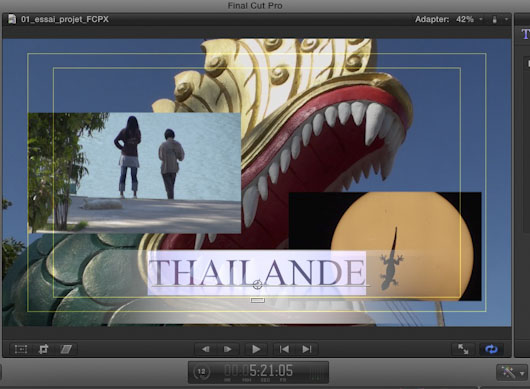Open the magic wand enhancements tool
This screenshot has width=530, height=389.
coord(507,372)
